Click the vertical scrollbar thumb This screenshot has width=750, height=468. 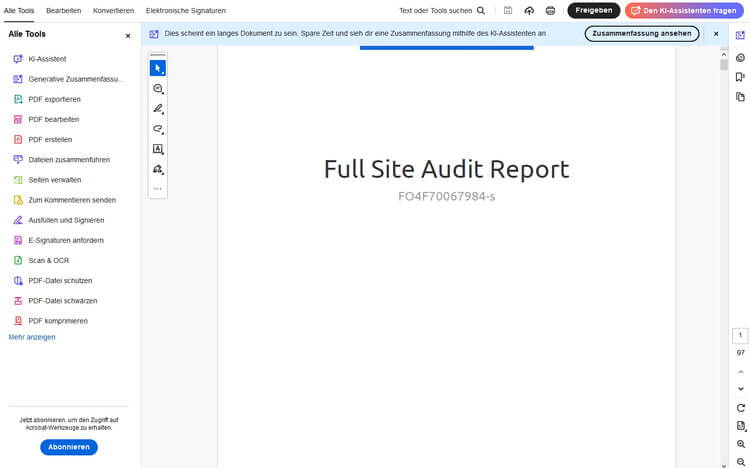[x=723, y=64]
